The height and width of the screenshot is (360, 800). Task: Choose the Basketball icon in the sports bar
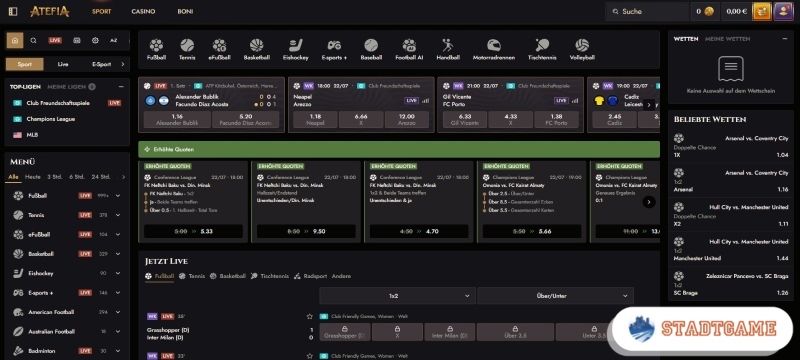click(x=256, y=45)
